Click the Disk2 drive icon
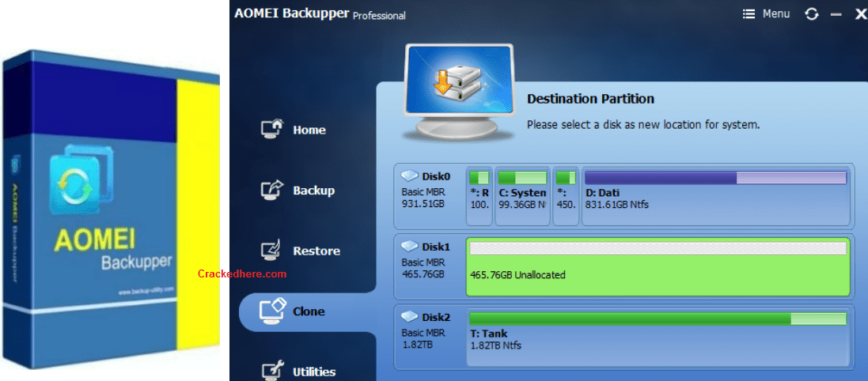Viewport: 868px width, 381px height. pyautogui.click(x=410, y=317)
